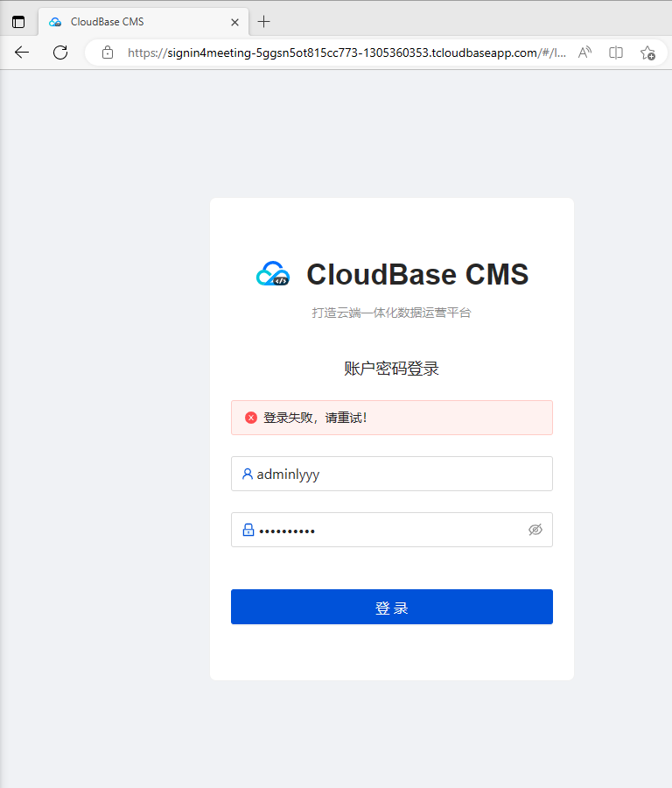View site information lock icon
Screen dimensions: 672x788
pyautogui.click(x=108, y=53)
